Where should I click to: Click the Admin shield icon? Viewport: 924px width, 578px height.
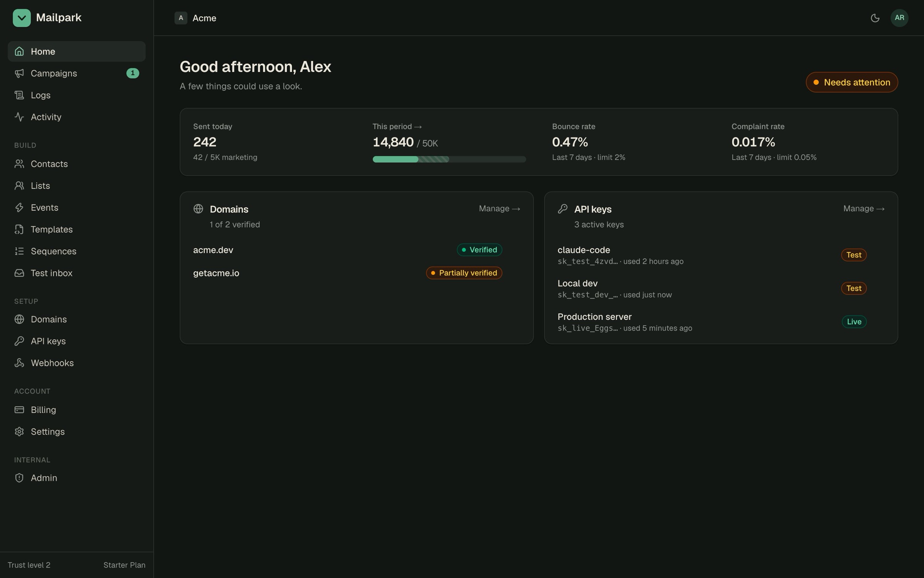coord(19,478)
